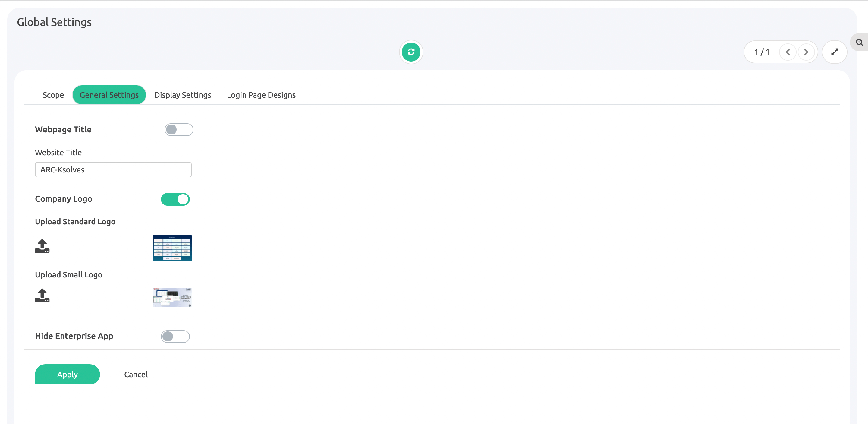Enable the Webpage Title toggle
The width and height of the screenshot is (868, 424).
point(179,129)
